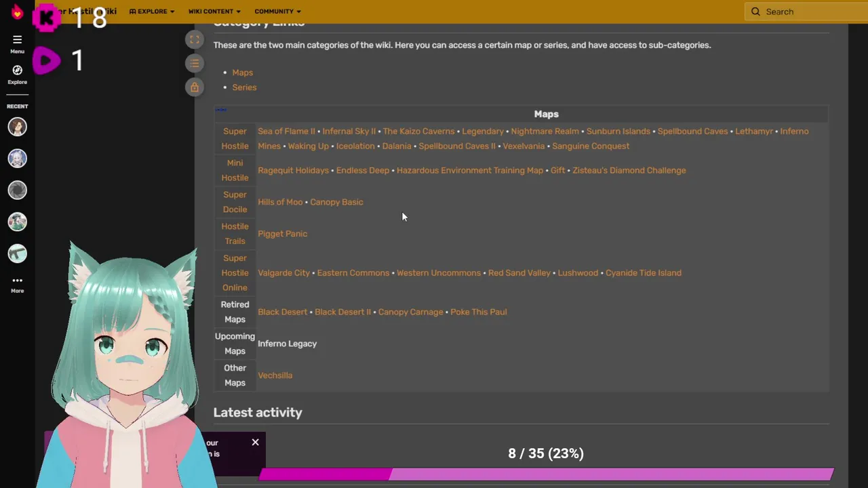Open Sea of Flame II link

[x=286, y=131]
